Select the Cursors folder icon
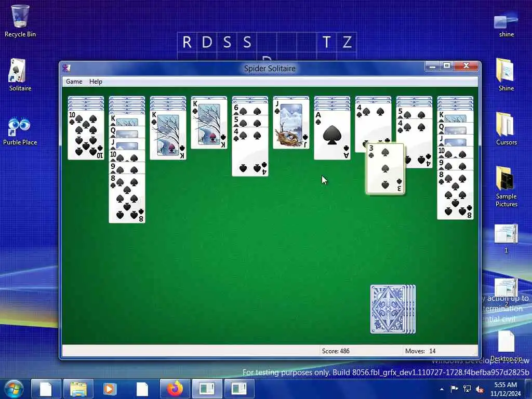 click(506, 129)
